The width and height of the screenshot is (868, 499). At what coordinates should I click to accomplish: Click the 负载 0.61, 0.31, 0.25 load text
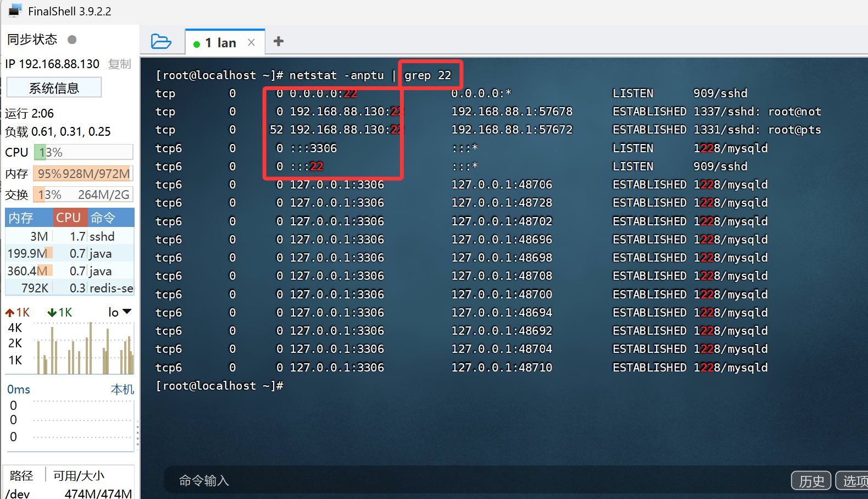click(x=58, y=132)
